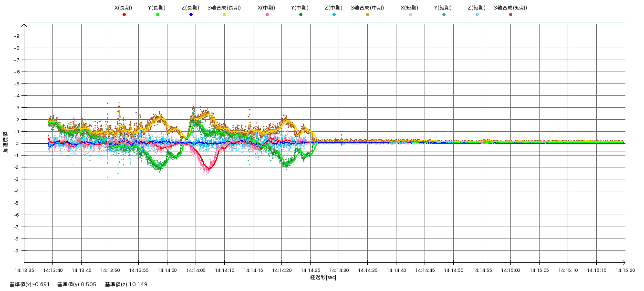
Task: Click the 14:14:00 time axis tick label
Action: 167,270
